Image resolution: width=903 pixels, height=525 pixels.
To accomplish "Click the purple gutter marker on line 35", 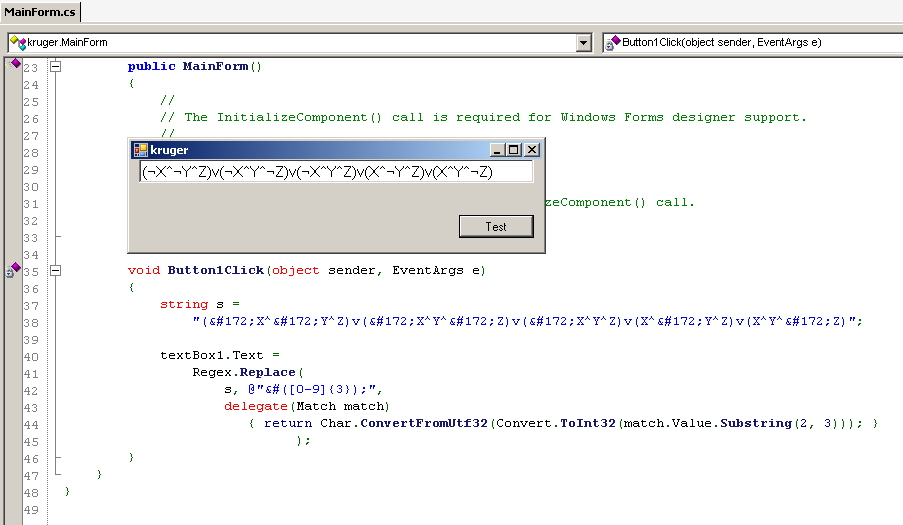I will coord(14,269).
